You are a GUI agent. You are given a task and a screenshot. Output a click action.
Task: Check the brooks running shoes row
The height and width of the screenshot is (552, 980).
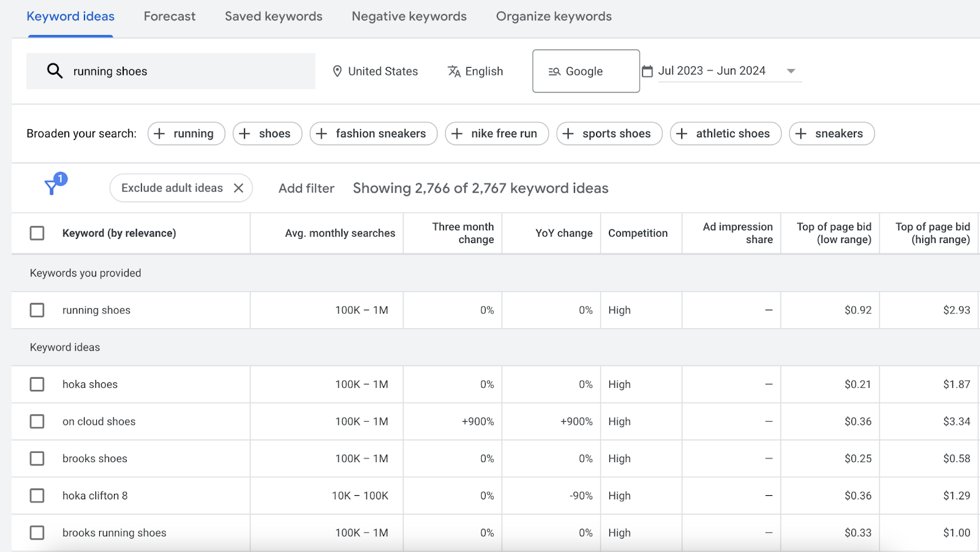[x=37, y=533]
